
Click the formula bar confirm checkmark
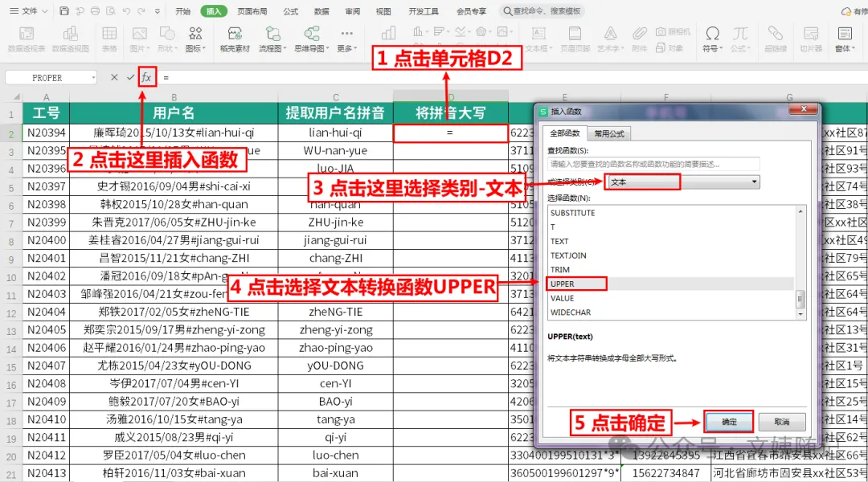coord(130,77)
